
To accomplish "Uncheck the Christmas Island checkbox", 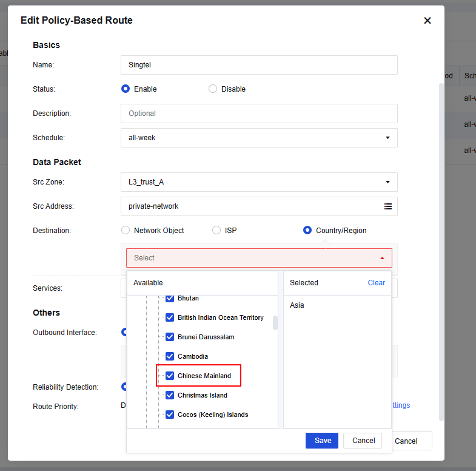I will click(170, 395).
